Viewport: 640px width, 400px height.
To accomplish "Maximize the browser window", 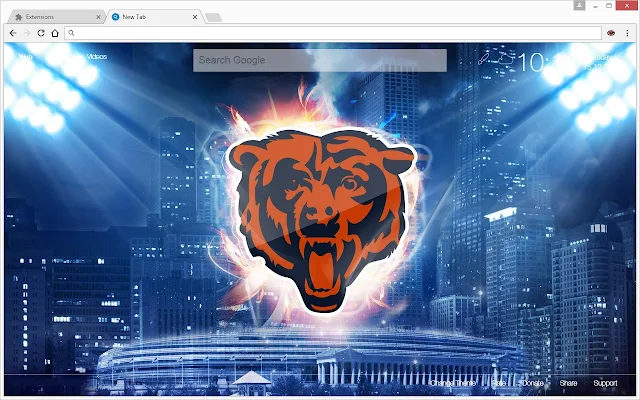I will click(x=609, y=6).
